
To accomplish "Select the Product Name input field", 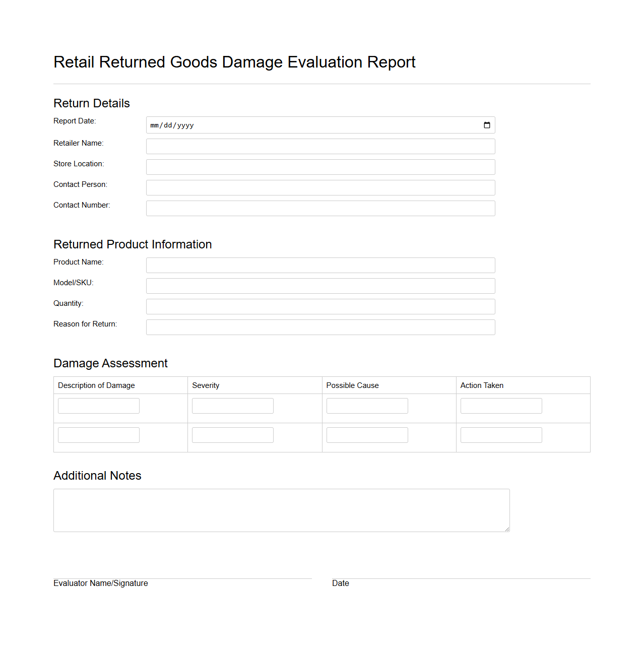I will 320,265.
